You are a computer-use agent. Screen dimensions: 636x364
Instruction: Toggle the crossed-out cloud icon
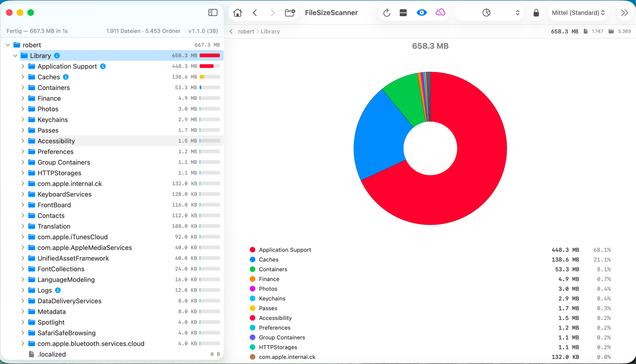(440, 13)
